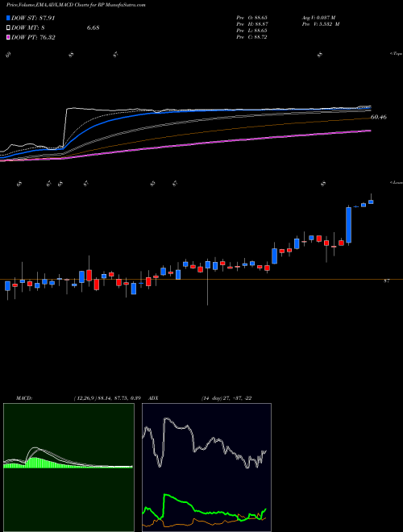The image size is (403, 532).
Task: Click the bright green +DI line peak in ADX
Action: click(x=165, y=496)
